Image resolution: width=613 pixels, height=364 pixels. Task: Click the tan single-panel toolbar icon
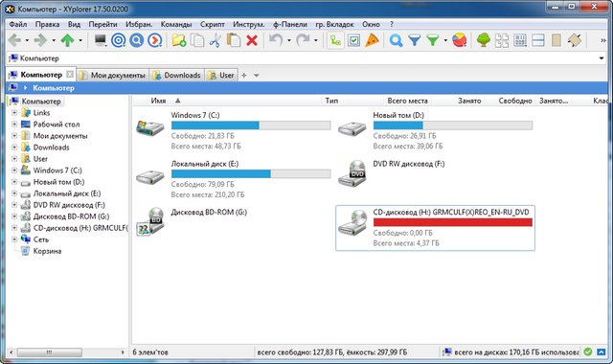pos(556,40)
